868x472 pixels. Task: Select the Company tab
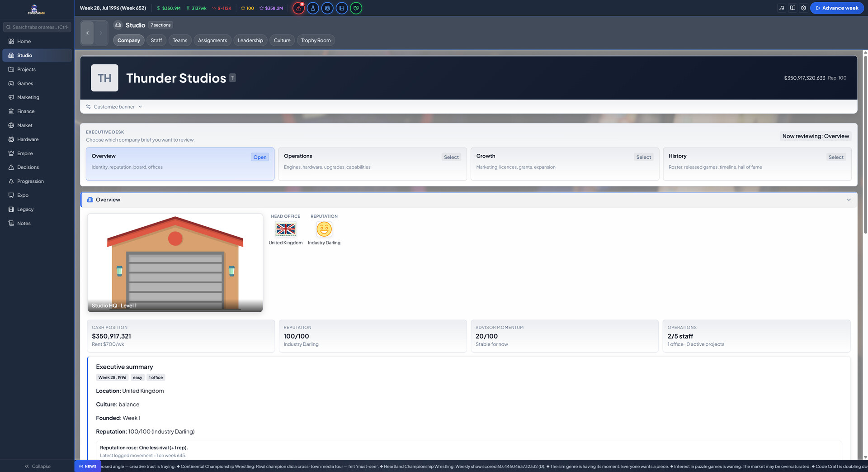(x=129, y=40)
